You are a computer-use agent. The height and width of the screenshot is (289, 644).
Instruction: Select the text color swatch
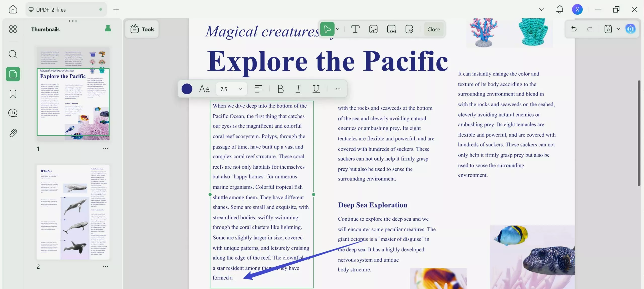pos(186,89)
